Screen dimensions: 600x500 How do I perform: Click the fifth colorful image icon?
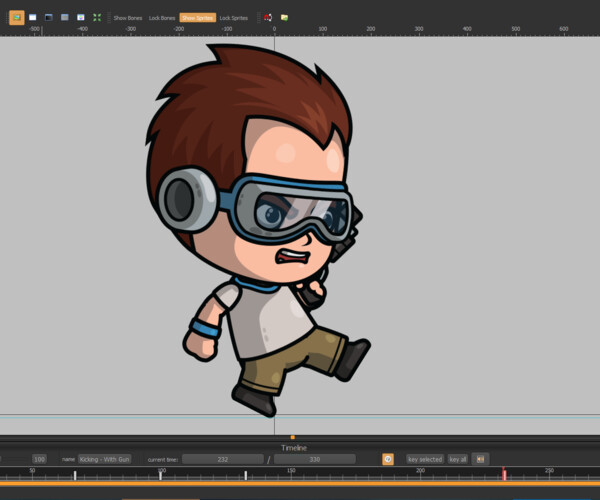[80, 17]
